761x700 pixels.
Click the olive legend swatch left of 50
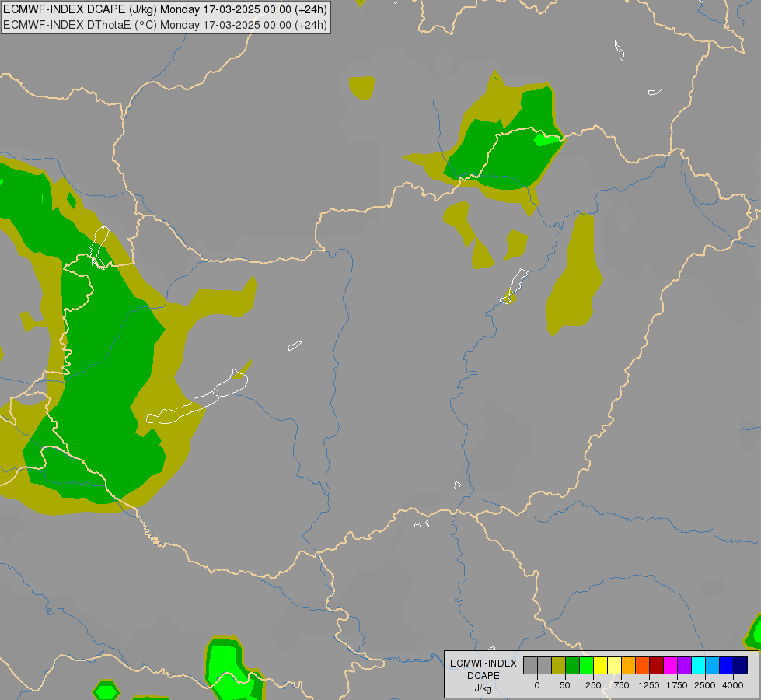558,666
